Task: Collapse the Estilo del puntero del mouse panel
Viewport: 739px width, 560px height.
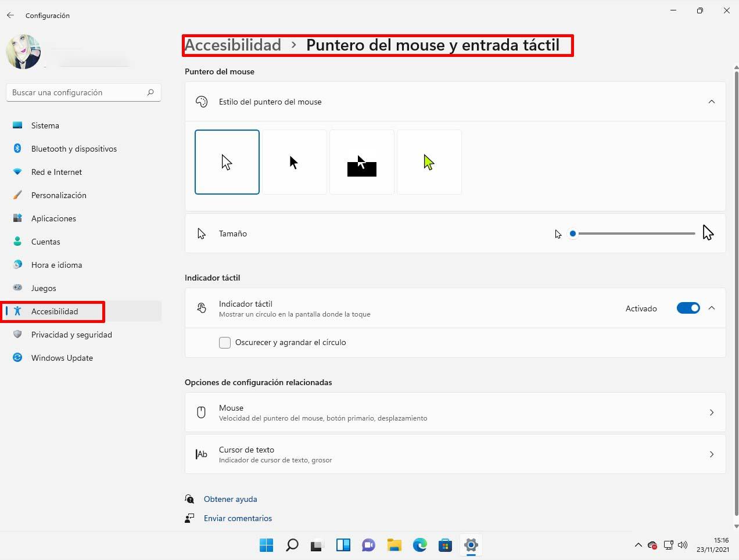Action: pyautogui.click(x=712, y=102)
